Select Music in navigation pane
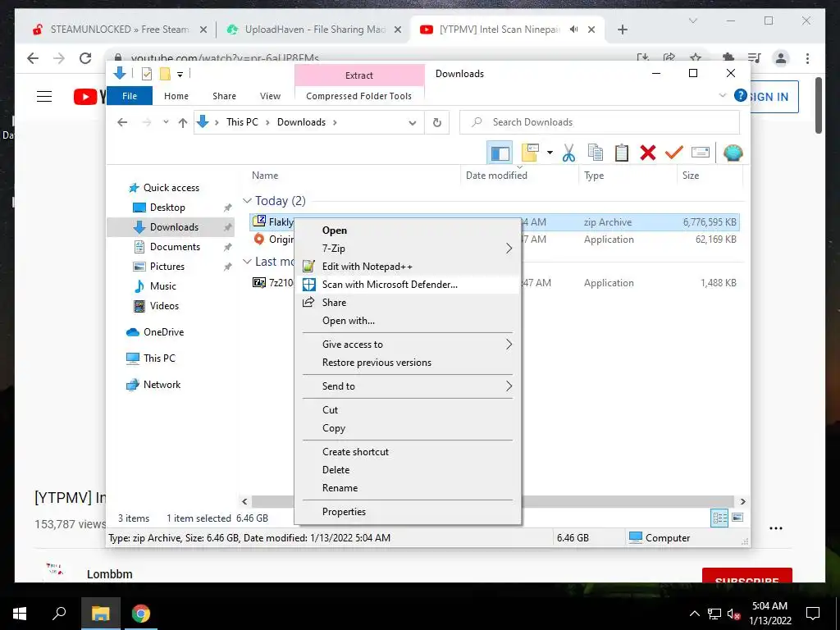Image resolution: width=840 pixels, height=630 pixels. click(x=163, y=286)
